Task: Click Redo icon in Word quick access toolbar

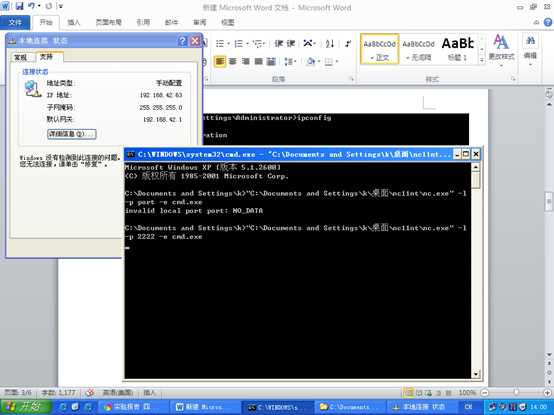Action: [x=48, y=6]
